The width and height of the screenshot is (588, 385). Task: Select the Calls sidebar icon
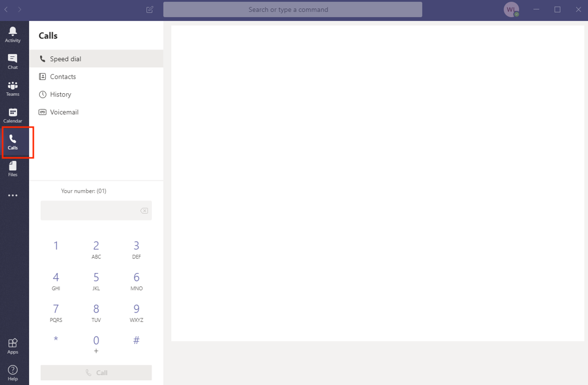click(x=12, y=142)
